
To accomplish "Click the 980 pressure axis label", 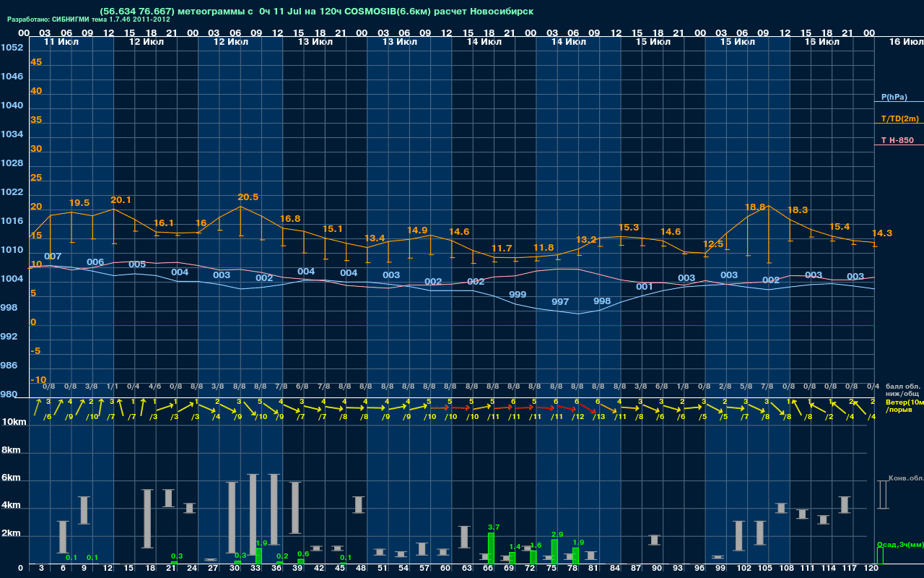I will 9,394.
